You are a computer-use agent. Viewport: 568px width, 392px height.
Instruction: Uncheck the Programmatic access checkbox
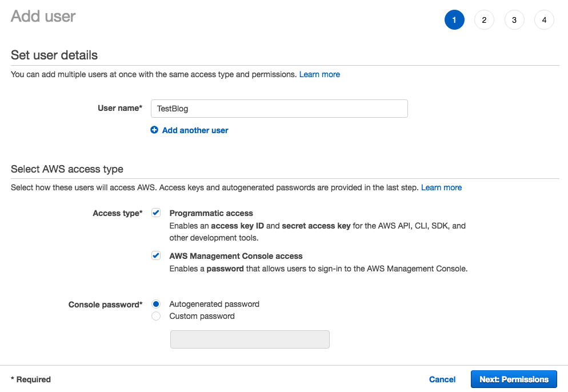point(156,213)
